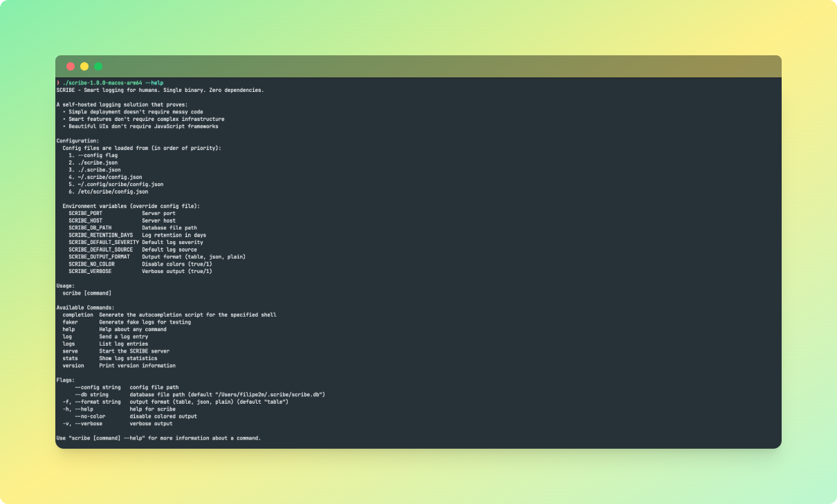Click the SCRIBE_DB_PATH variable name
Viewport: 837px width, 504px height.
[90, 227]
